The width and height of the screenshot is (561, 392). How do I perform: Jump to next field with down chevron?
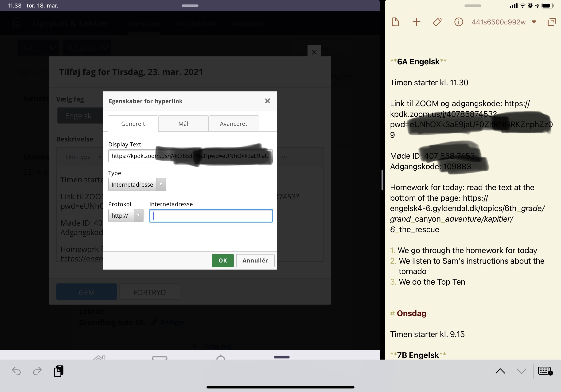(522, 371)
